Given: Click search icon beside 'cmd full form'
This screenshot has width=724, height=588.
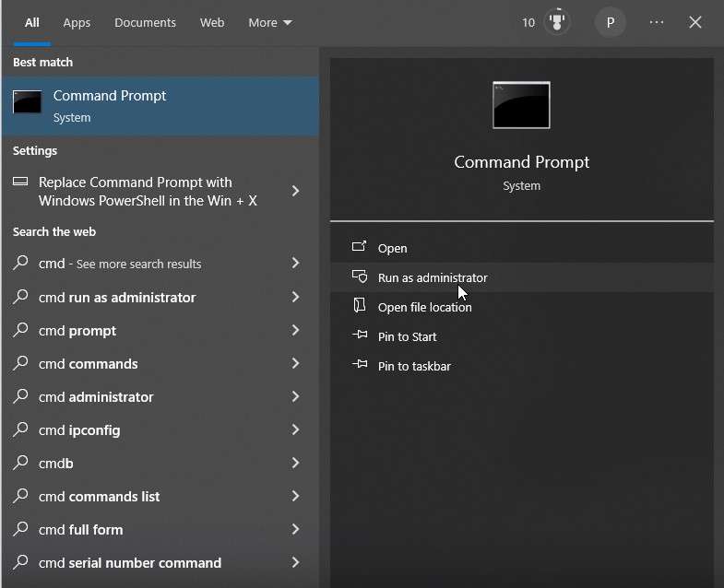Looking at the screenshot, I should [20, 529].
